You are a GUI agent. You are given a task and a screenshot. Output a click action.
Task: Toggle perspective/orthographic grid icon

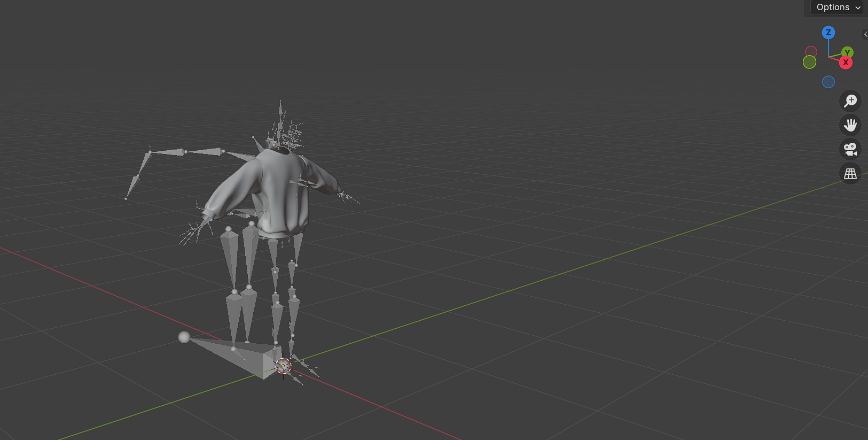pyautogui.click(x=850, y=173)
